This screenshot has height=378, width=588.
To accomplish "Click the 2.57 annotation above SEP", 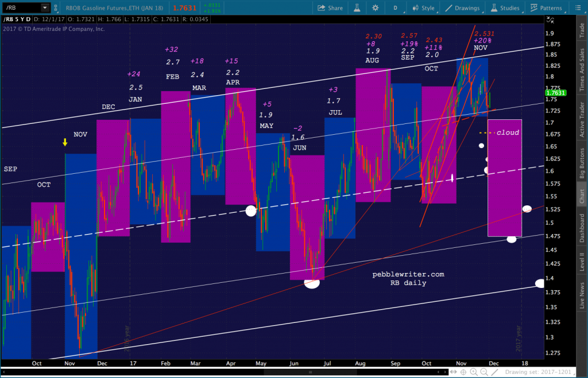I will click(409, 36).
